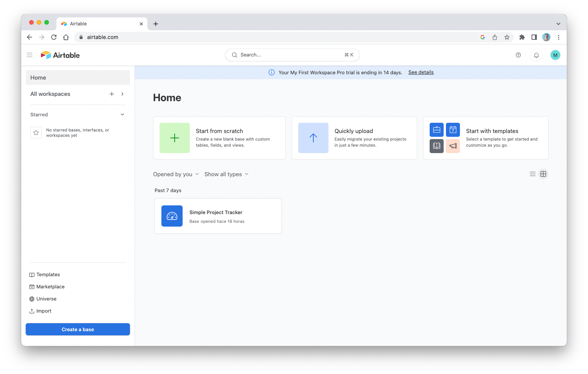588x374 pixels.
Task: Click the Create a base button
Action: click(x=77, y=329)
